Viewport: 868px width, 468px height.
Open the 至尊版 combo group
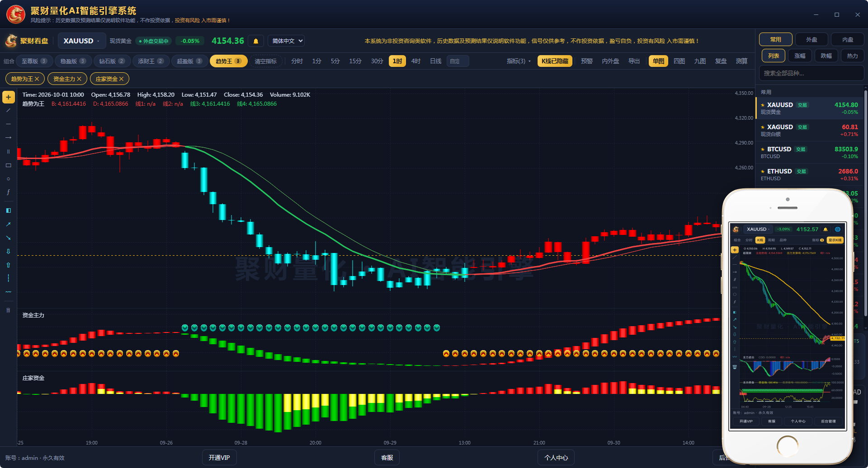tap(34, 61)
